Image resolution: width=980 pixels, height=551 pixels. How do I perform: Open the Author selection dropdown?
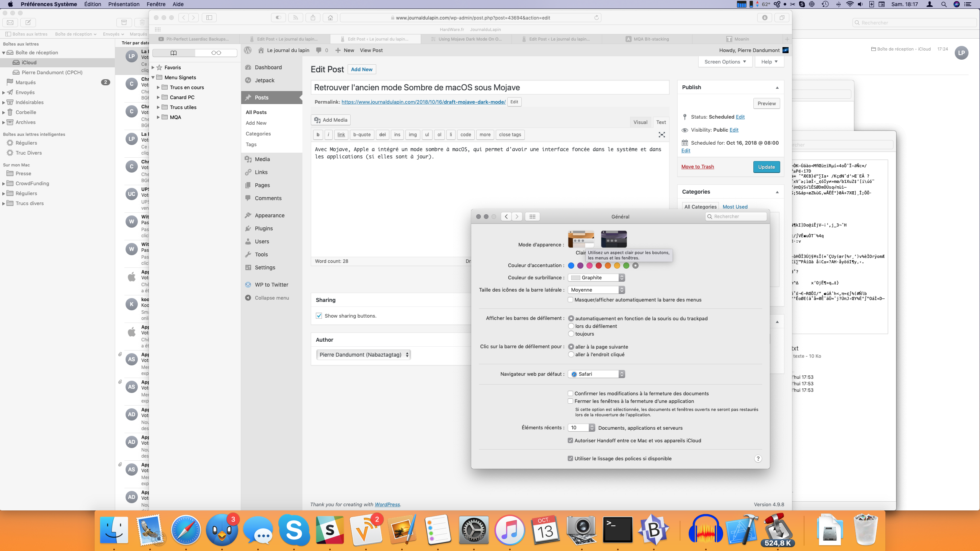(363, 355)
